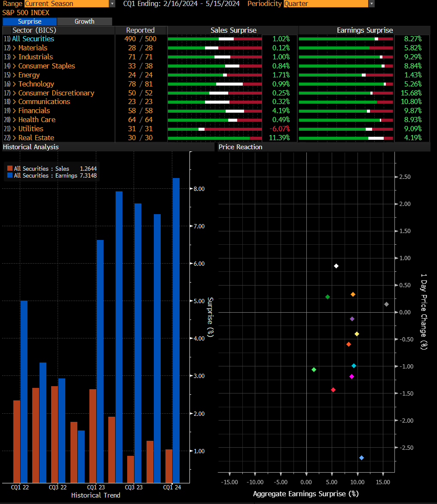
Task: Open the Utilities sector link
Action: (31, 129)
